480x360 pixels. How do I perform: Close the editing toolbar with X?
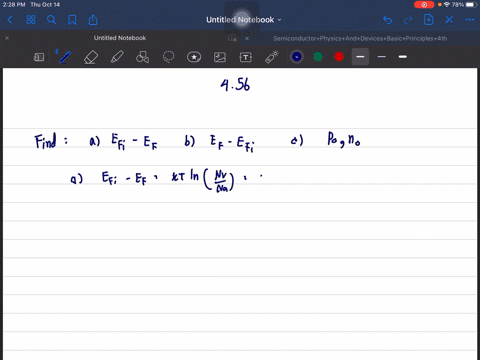(x=449, y=20)
